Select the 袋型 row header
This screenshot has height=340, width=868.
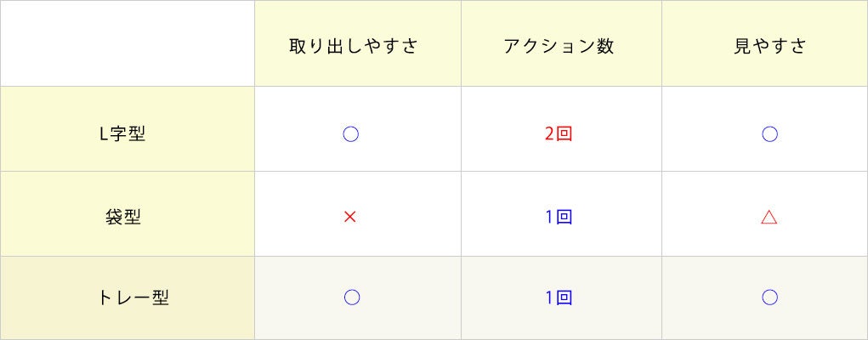click(122, 217)
